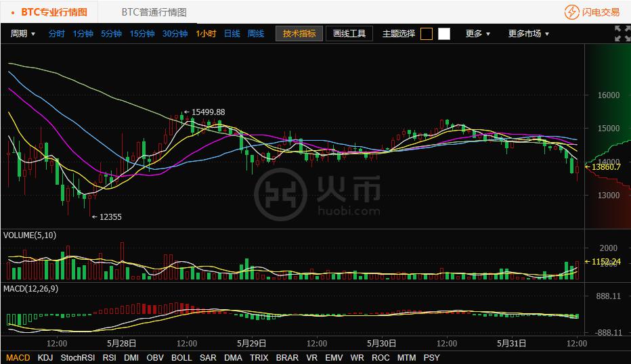Screen dimensions: 631x364
Task: Select the BOLL indicator
Action: pos(181,357)
